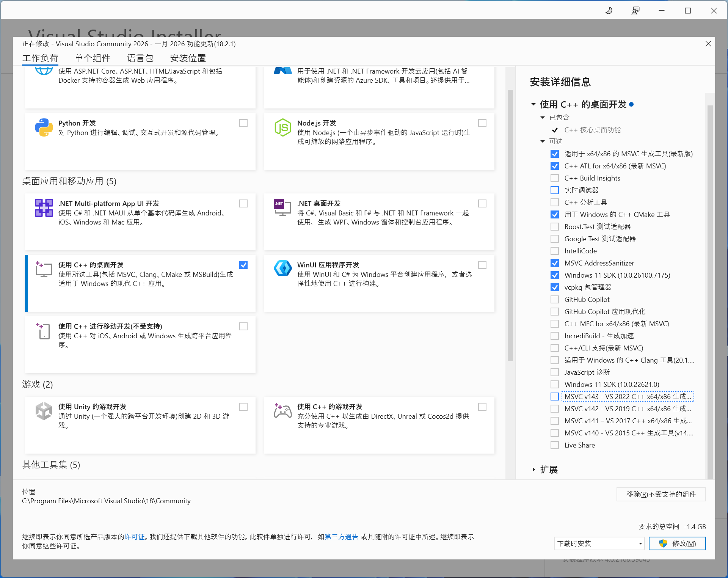The image size is (728, 578).
Task: Open the 语言包 tab
Action: (x=140, y=58)
